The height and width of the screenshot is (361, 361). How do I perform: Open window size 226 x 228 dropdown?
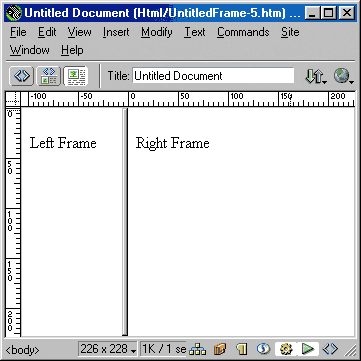[108, 349]
